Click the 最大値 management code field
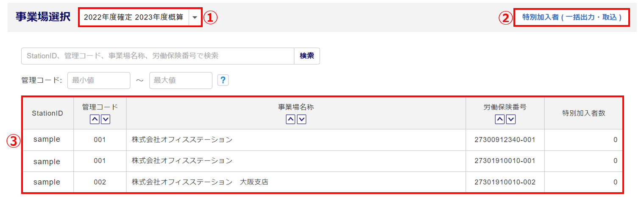Screen dimensions: 644x202 [181, 80]
